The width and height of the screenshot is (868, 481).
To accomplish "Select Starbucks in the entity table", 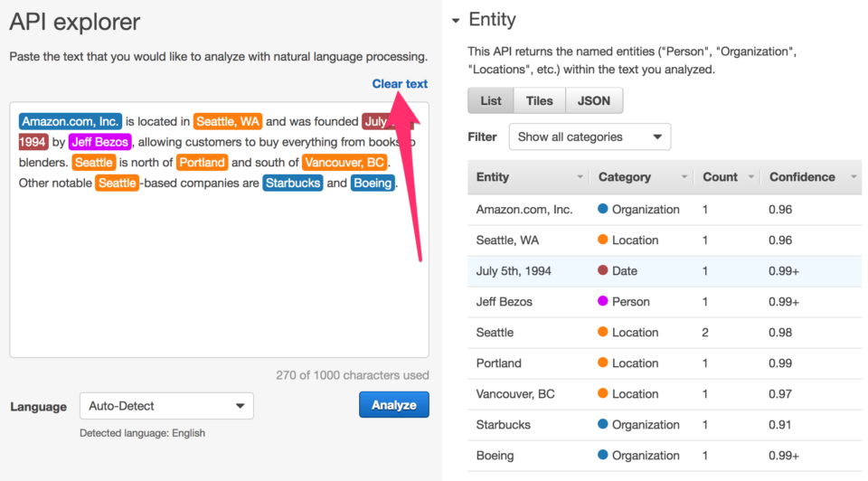I will pyautogui.click(x=504, y=425).
